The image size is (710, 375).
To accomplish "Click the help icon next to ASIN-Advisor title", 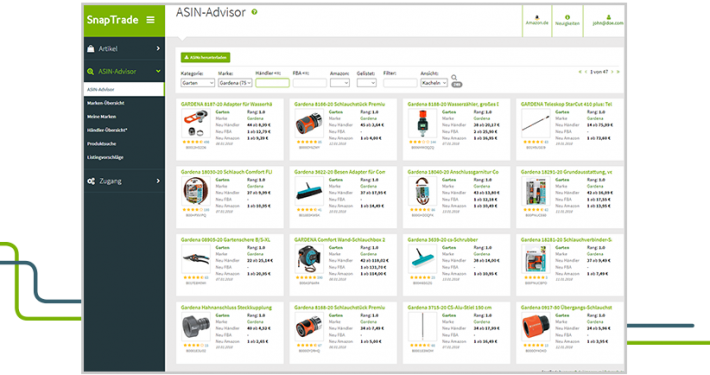I will coord(254,12).
